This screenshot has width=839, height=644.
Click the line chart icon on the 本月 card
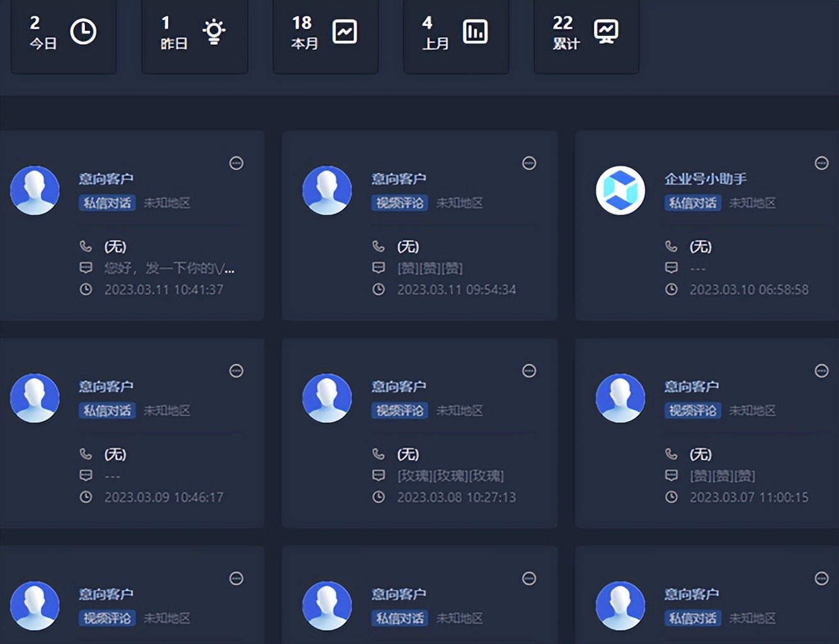click(x=344, y=30)
